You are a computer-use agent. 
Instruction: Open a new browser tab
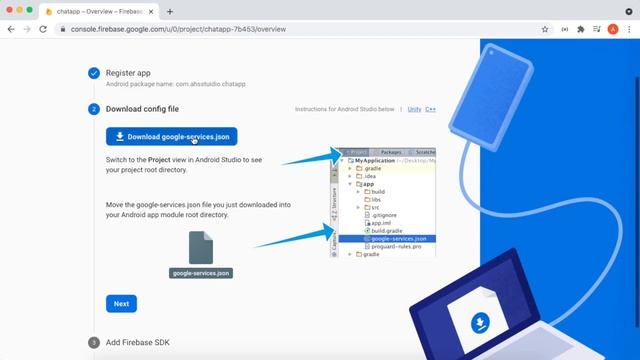[x=170, y=11]
